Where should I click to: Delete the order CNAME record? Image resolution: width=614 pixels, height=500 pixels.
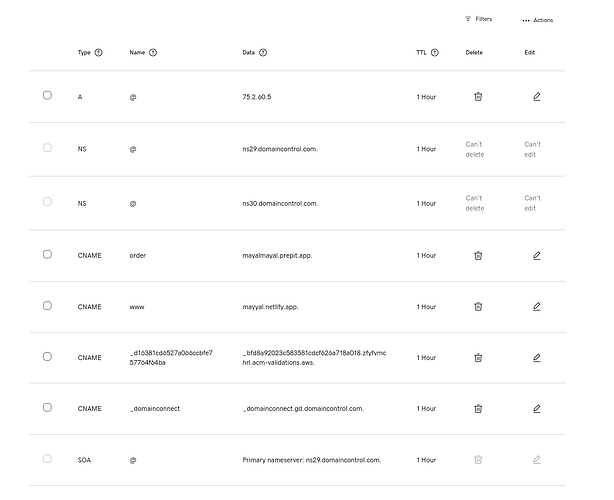[x=478, y=255]
